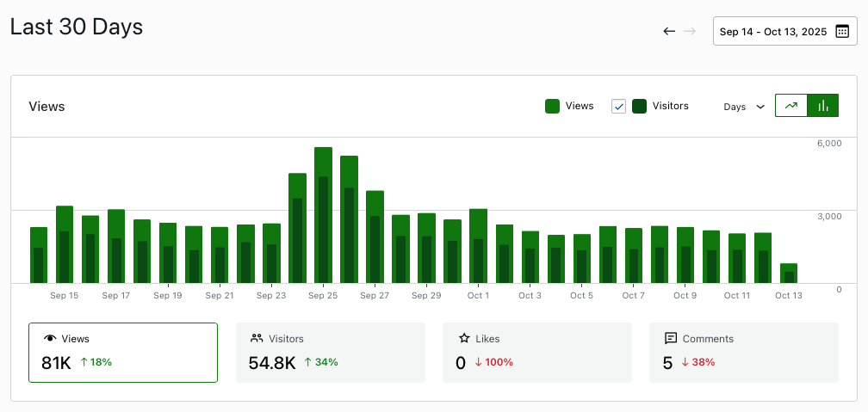This screenshot has height=412, width=868.
Task: Click the dark green Visitors legend swatch
Action: click(x=639, y=106)
